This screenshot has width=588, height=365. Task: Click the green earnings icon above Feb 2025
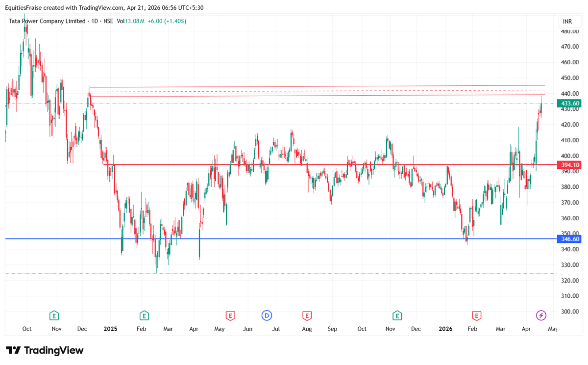click(x=145, y=315)
